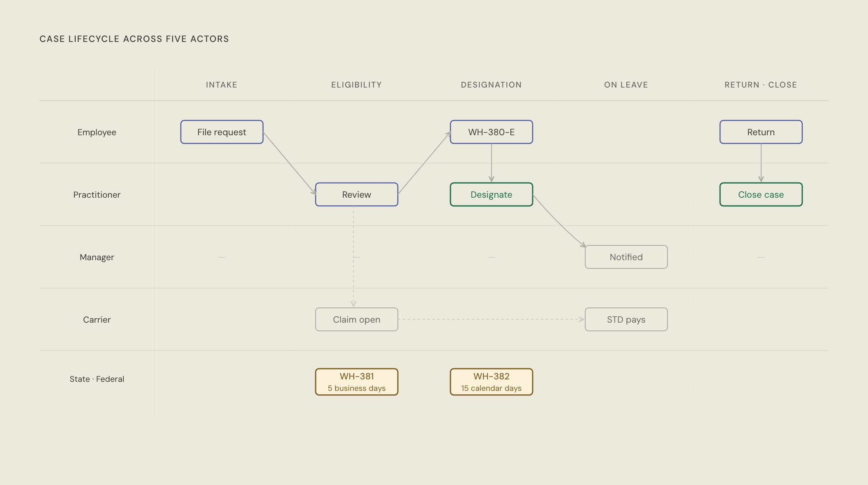Screen dimensions: 868x485
Task: Select the Designate step
Action: pyautogui.click(x=491, y=194)
